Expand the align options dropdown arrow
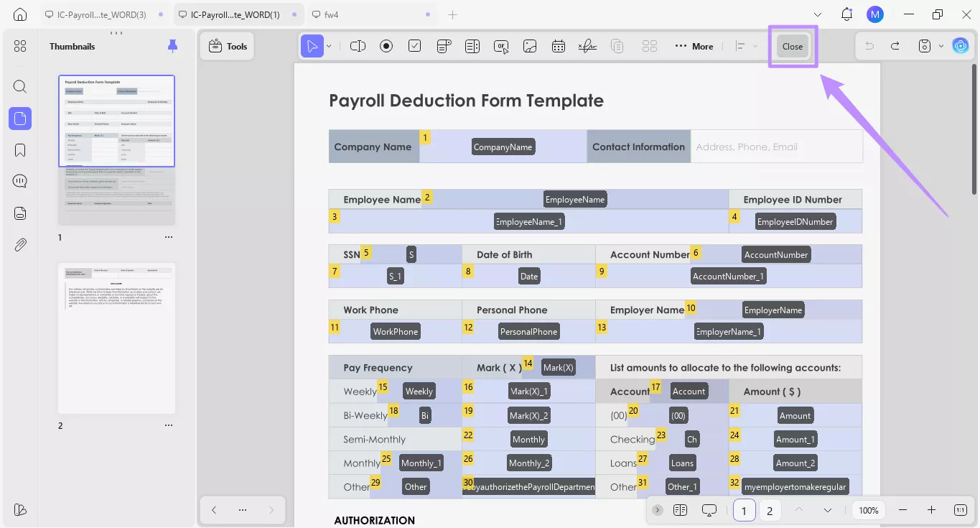 click(755, 46)
